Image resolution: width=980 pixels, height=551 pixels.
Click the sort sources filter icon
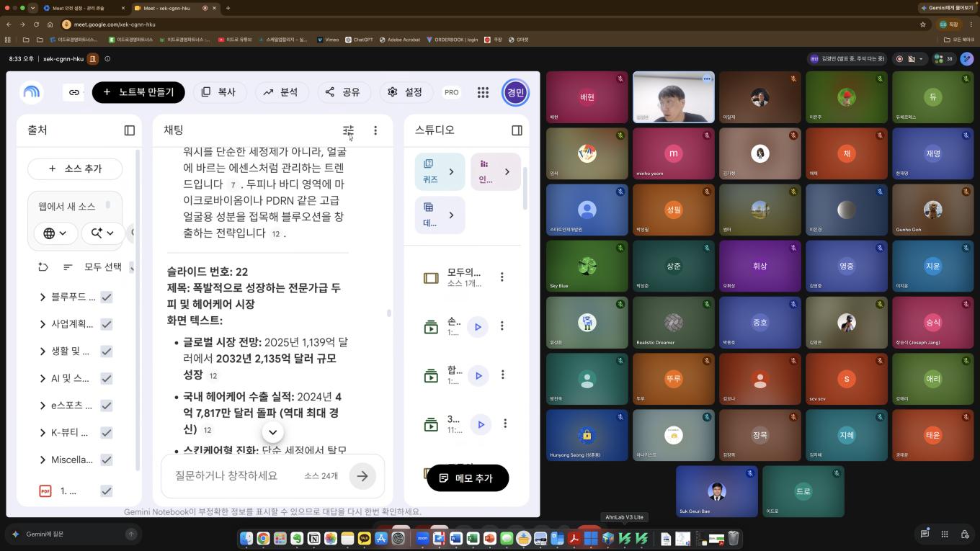click(68, 266)
